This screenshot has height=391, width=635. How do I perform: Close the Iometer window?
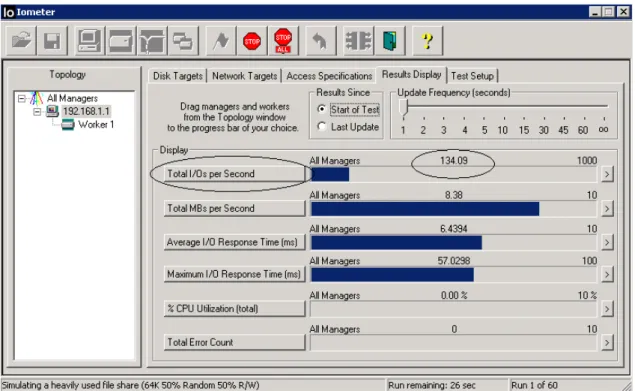pos(623,12)
